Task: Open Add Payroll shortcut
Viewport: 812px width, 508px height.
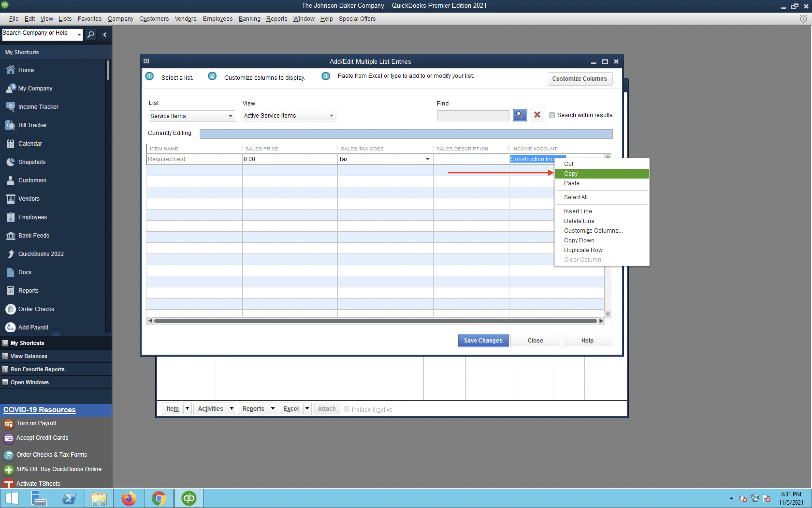Action: 33,328
